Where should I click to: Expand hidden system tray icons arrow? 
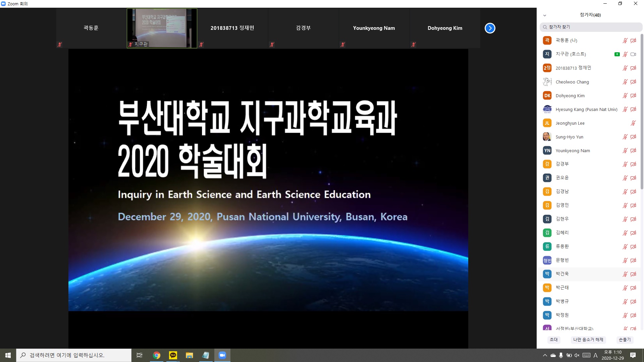[545, 355]
